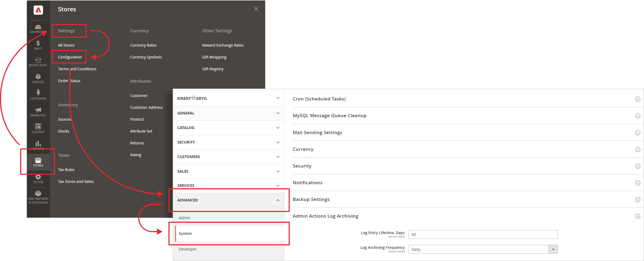Image resolution: width=644 pixels, height=261 pixels.
Task: Click Currency Rates under Currency
Action: click(143, 45)
